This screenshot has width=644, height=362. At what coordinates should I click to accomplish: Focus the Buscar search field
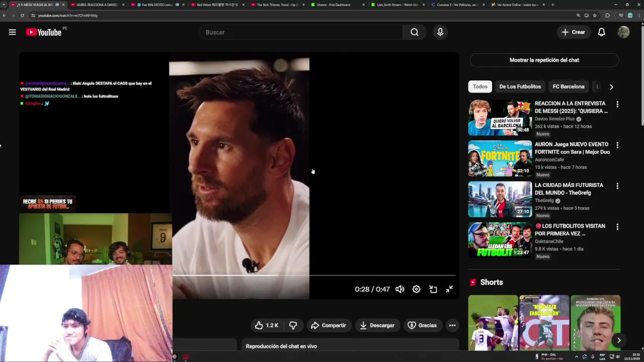[x=301, y=32]
